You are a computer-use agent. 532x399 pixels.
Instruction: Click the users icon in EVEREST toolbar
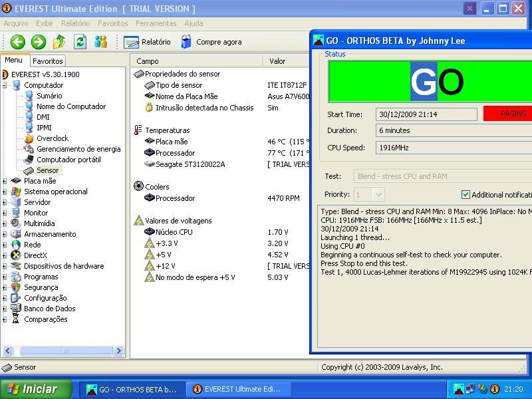[101, 42]
